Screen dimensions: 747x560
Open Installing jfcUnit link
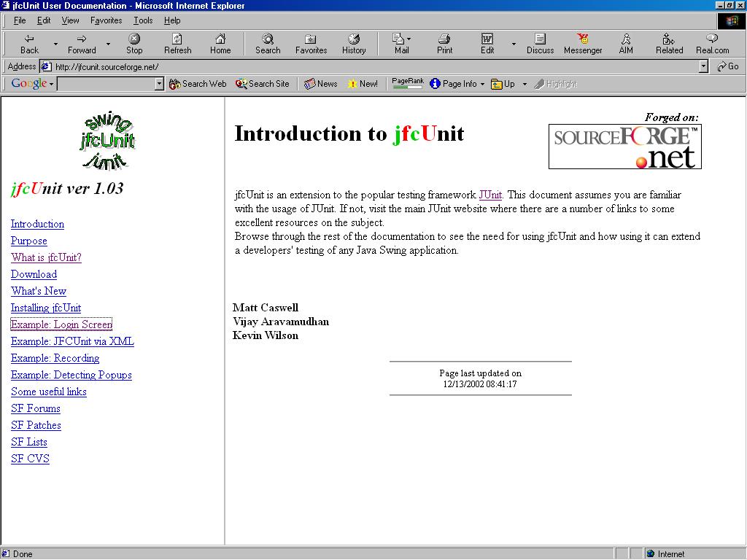(x=46, y=308)
